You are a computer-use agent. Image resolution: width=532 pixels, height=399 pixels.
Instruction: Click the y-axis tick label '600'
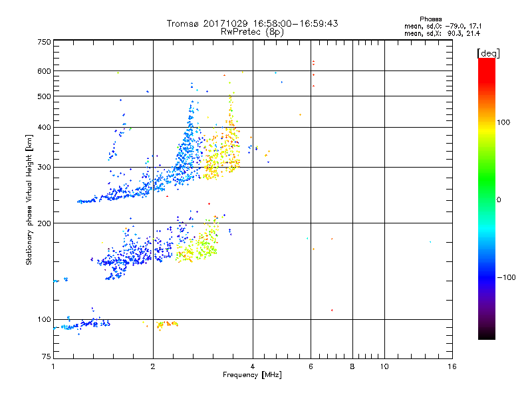[x=44, y=71]
